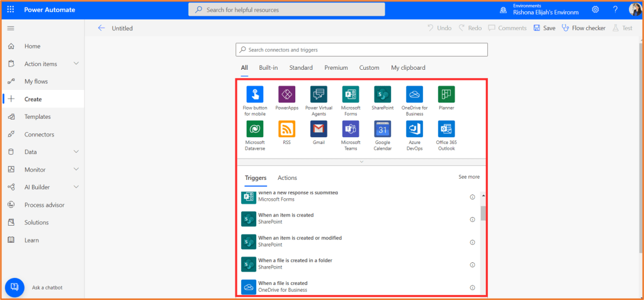This screenshot has height=300, width=644.
Task: Click the Save button
Action: (x=544, y=28)
